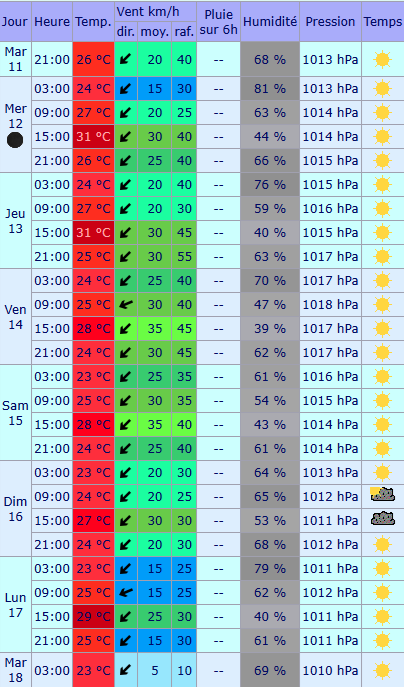Click the Temps column header
Screen dimensions: 404x687
click(383, 21)
